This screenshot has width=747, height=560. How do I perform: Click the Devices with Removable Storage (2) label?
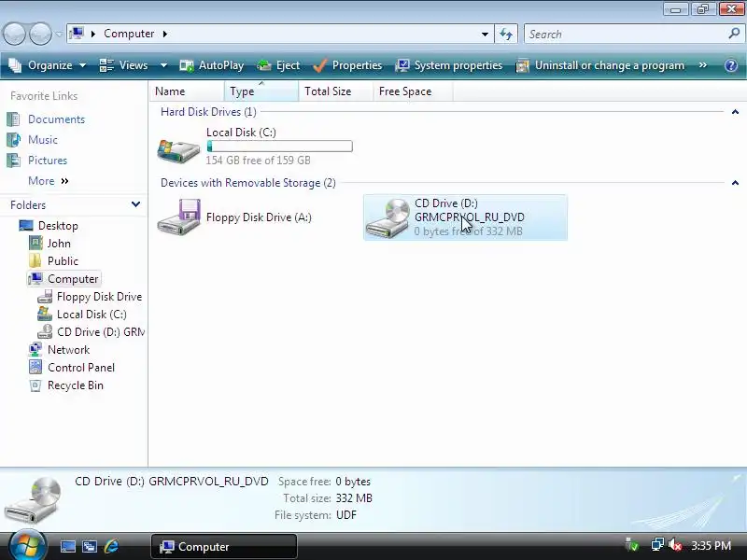(x=247, y=183)
